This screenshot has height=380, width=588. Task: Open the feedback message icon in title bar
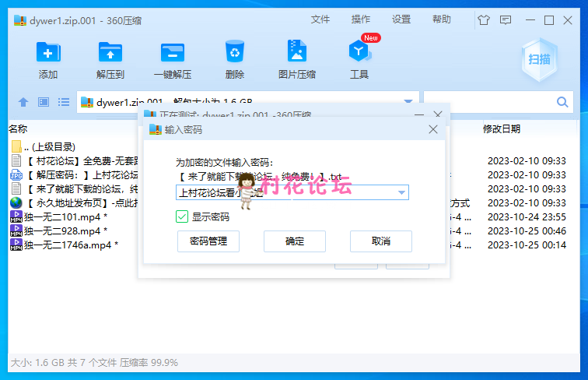click(x=506, y=20)
